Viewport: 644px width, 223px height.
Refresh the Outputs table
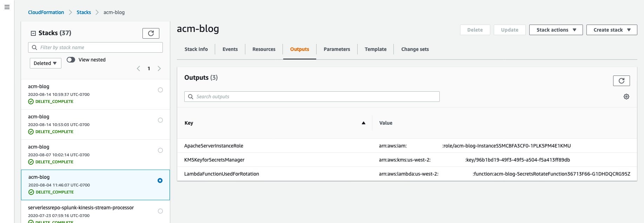621,81
